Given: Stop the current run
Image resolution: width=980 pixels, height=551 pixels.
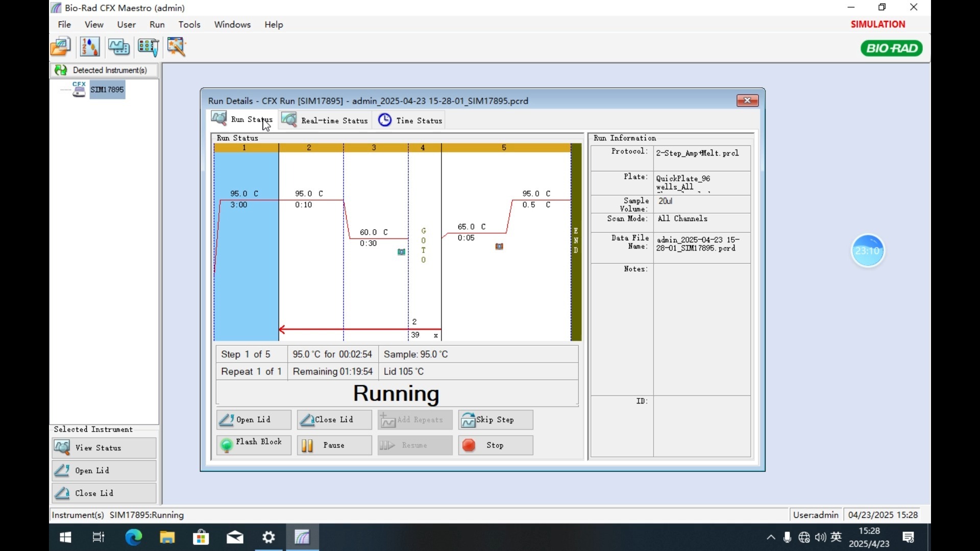Looking at the screenshot, I should click(496, 445).
